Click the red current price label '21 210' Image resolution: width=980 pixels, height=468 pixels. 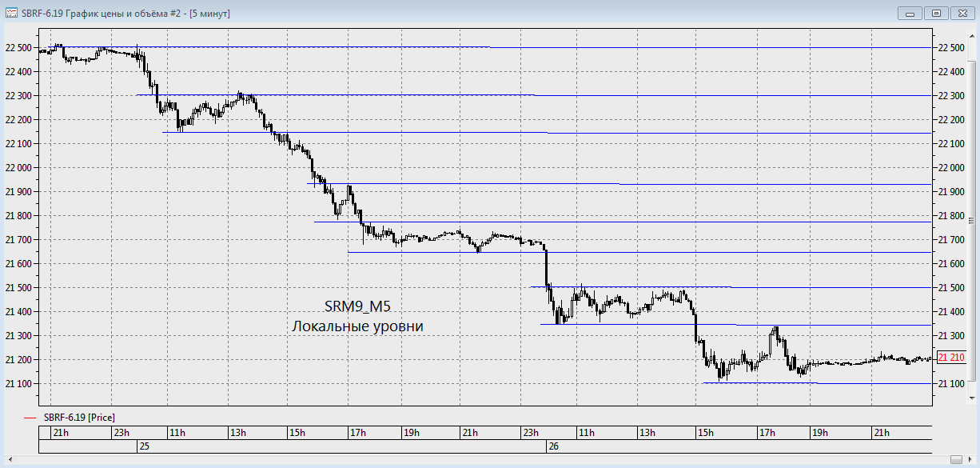pos(950,358)
